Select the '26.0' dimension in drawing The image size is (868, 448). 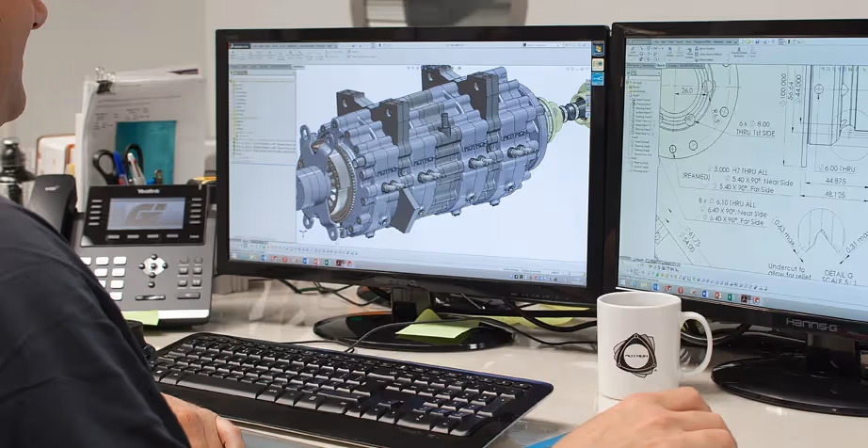686,90
